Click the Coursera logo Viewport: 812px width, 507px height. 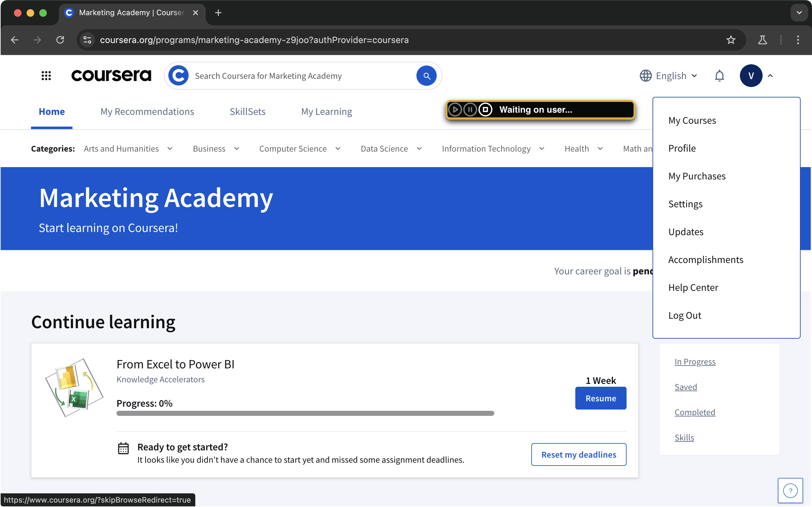111,75
